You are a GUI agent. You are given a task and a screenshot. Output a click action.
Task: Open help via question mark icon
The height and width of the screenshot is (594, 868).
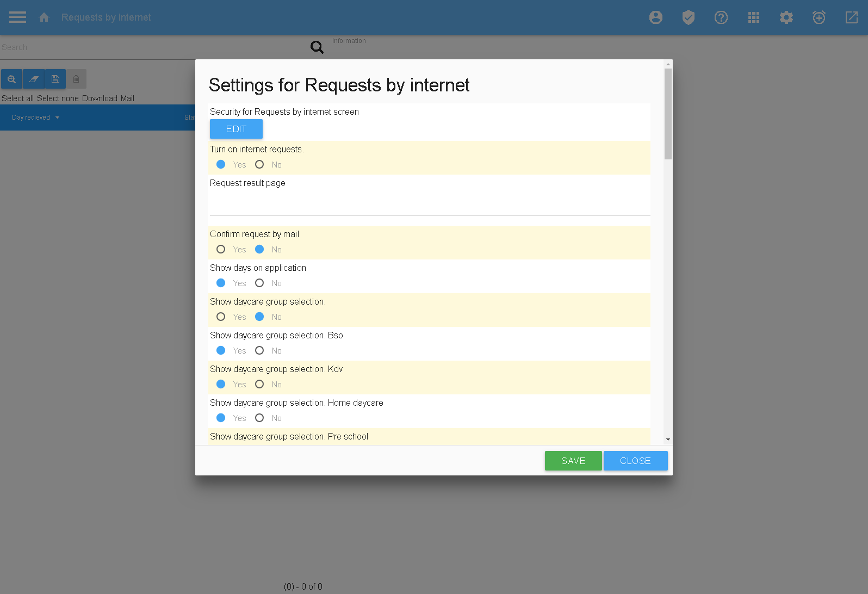pyautogui.click(x=721, y=17)
